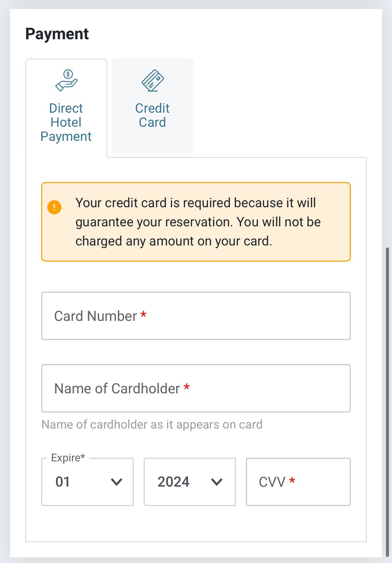Click the chevron arrow beside year 2024
This screenshot has height=563, width=392.
click(217, 482)
